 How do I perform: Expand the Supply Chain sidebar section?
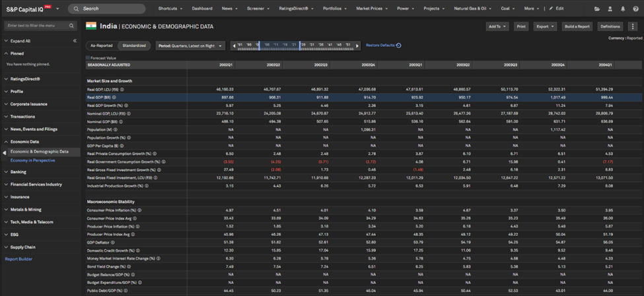[x=20, y=247]
